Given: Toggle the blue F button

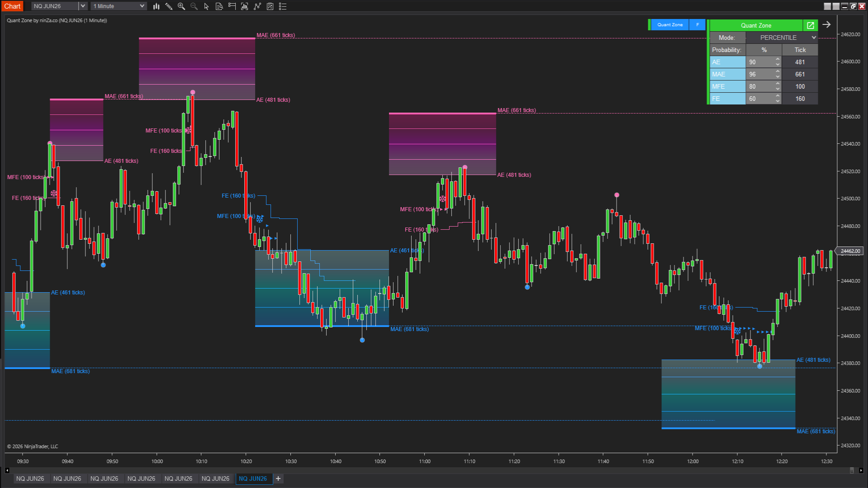Looking at the screenshot, I should point(697,25).
